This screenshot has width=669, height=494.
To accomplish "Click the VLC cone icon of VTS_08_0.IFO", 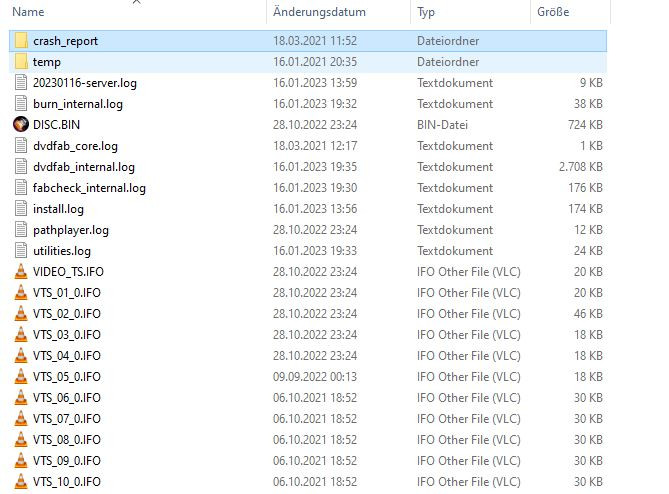I will pos(21,440).
